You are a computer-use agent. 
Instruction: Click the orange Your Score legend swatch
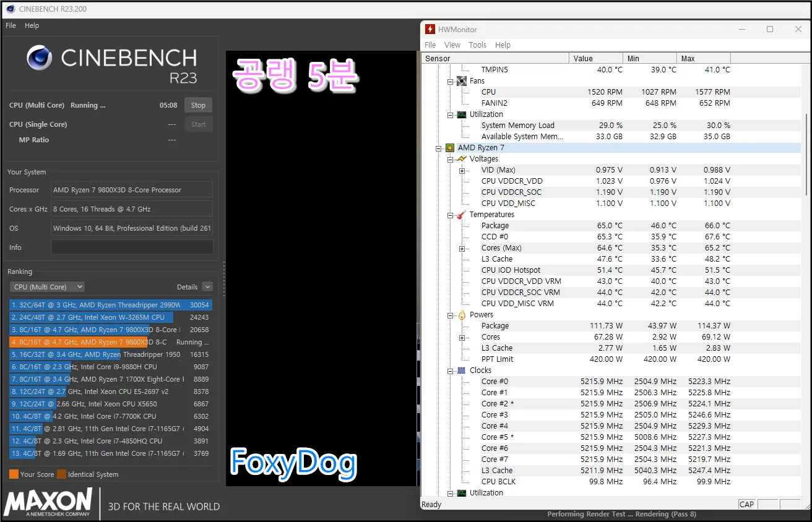[14, 474]
